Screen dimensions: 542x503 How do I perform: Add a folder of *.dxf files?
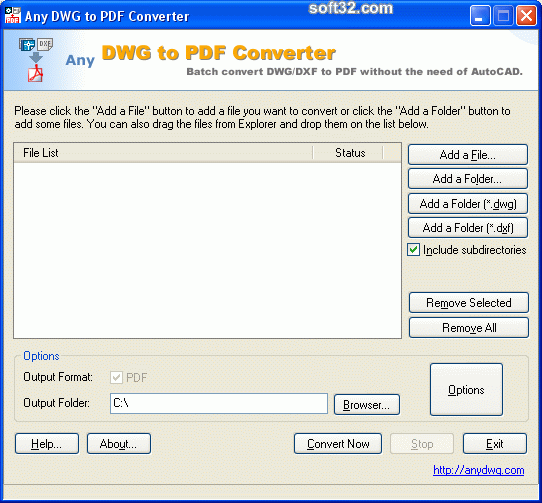coord(468,228)
